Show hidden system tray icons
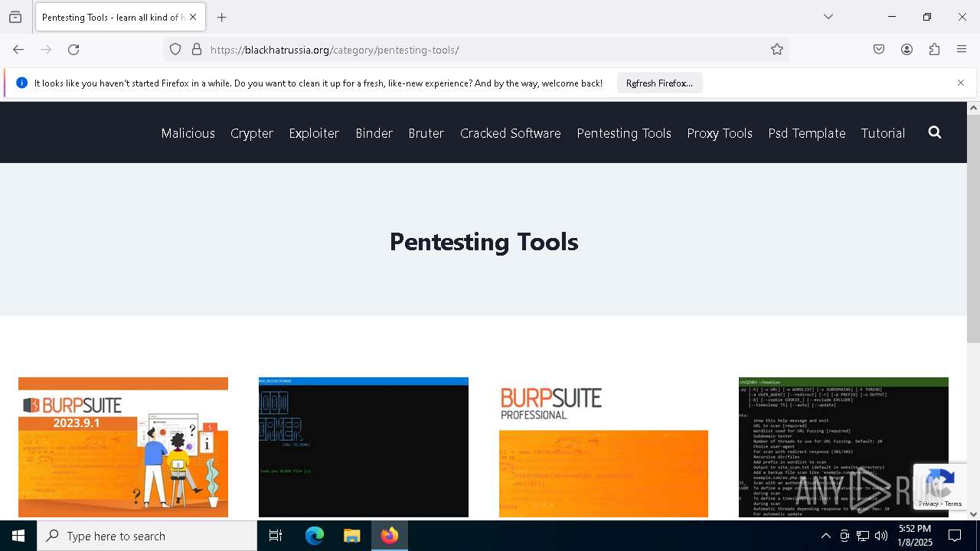 click(825, 536)
